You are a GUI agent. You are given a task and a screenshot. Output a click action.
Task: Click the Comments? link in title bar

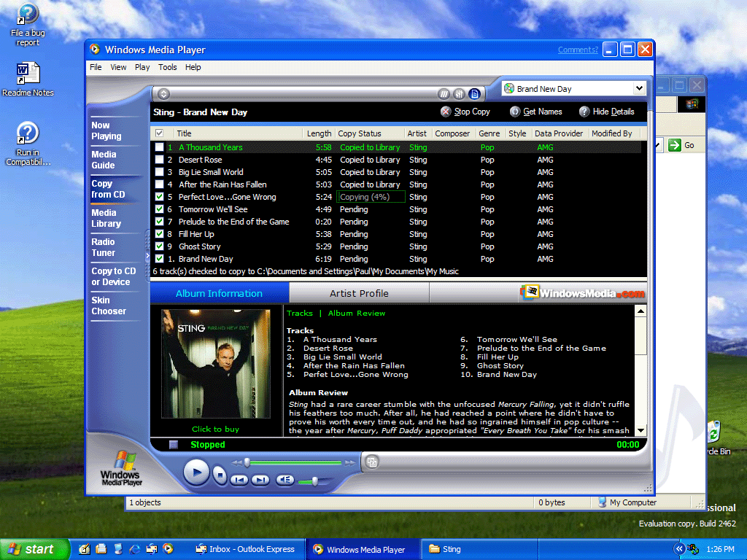point(578,50)
